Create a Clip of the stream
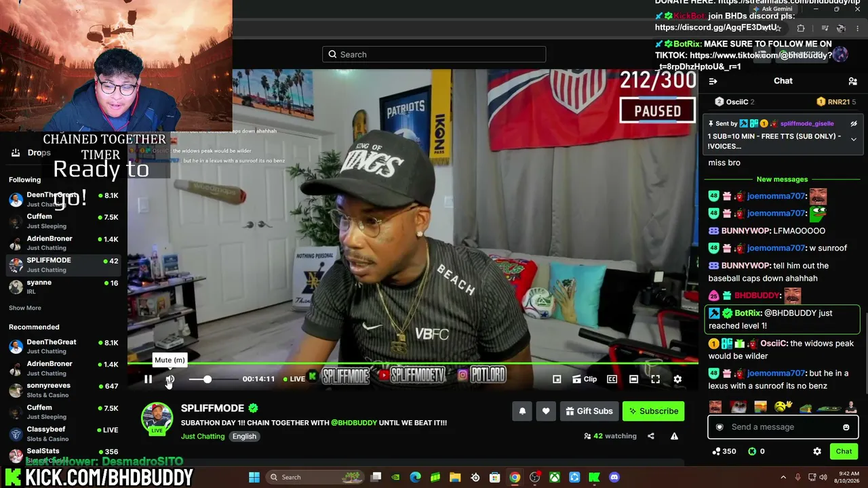The height and width of the screenshot is (488, 868). 585,380
